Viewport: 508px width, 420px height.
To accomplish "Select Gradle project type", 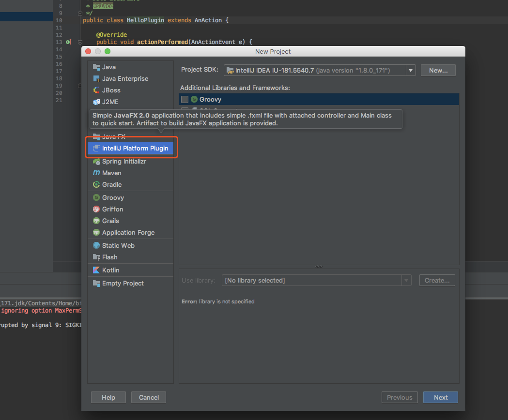I will tap(130, 184).
